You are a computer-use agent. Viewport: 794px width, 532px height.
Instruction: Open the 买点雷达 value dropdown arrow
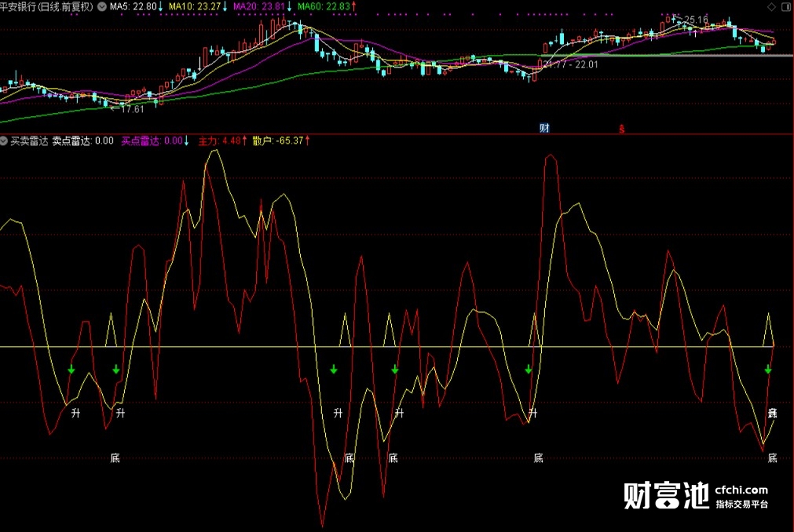click(x=185, y=140)
